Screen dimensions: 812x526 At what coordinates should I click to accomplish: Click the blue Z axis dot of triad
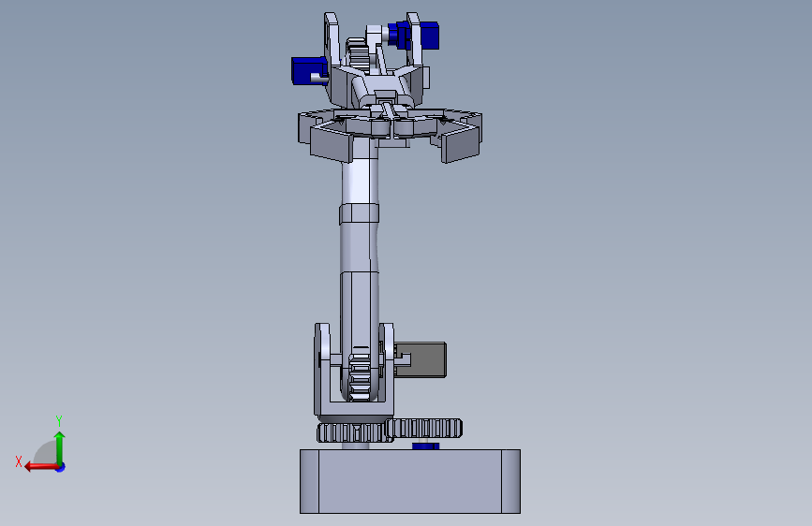click(61, 467)
